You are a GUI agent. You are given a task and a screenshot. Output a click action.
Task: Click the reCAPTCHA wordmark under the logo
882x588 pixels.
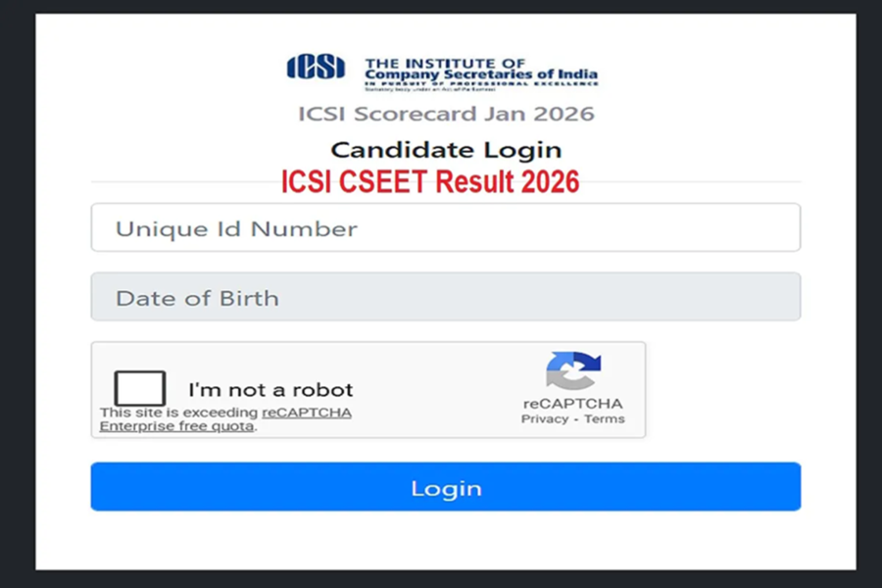(572, 404)
